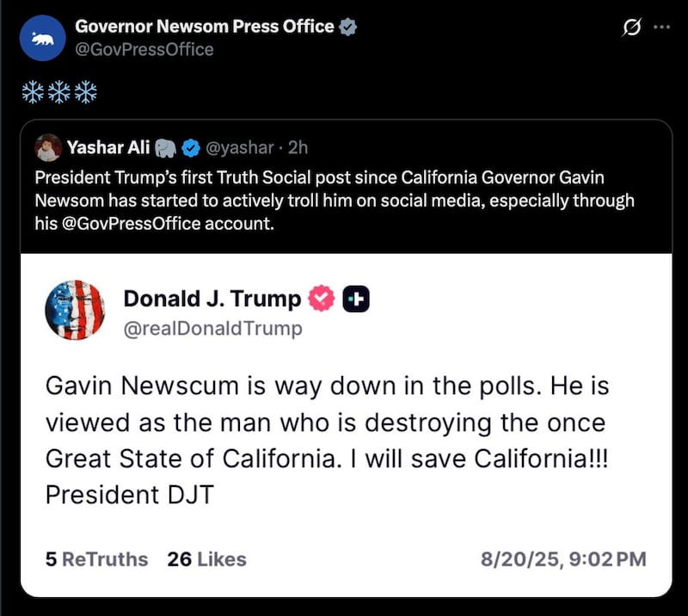688x616 pixels.
Task: Click the elephant emoji next to Yashar Ali
Action: (x=166, y=148)
